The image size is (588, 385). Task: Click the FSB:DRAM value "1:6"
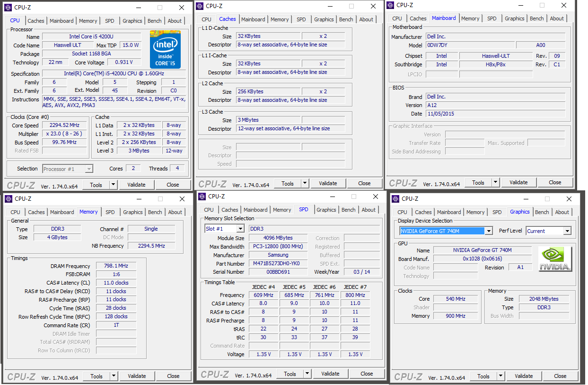(116, 274)
